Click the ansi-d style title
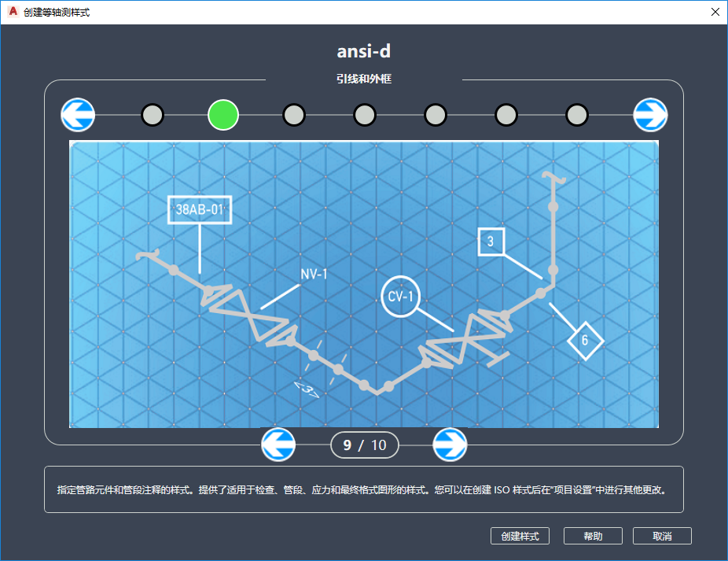The height and width of the screenshot is (561, 728). [364, 51]
